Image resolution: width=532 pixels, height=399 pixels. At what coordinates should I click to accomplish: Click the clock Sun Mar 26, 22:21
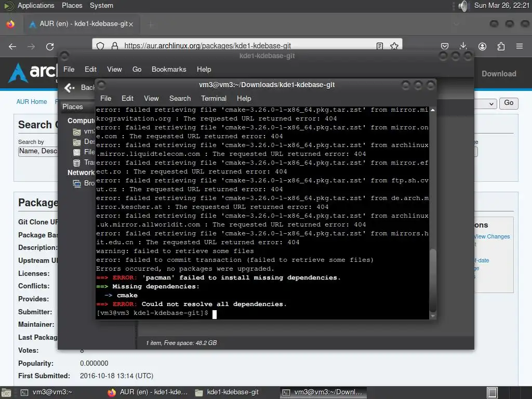tap(501, 6)
